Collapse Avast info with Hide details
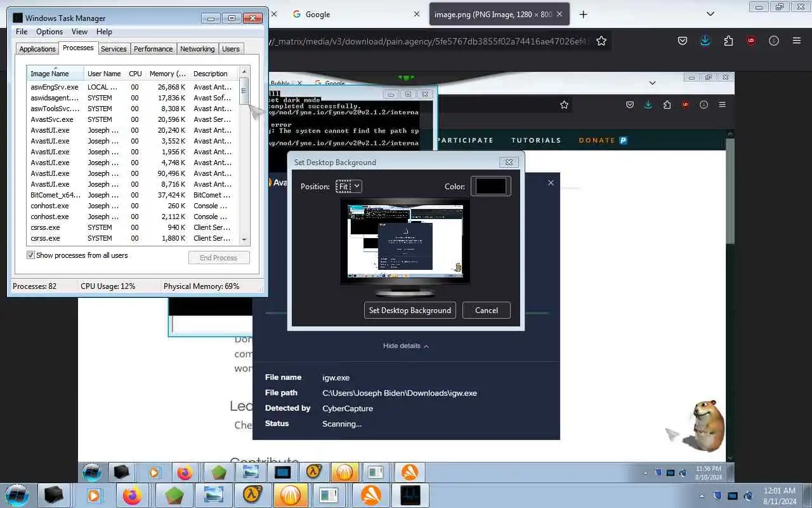 406,346
